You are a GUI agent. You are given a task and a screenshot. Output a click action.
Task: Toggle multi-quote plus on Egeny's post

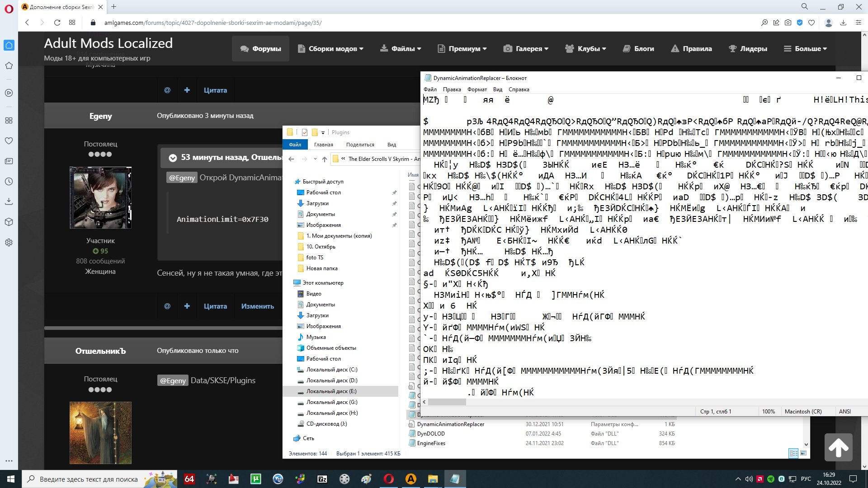tap(187, 306)
